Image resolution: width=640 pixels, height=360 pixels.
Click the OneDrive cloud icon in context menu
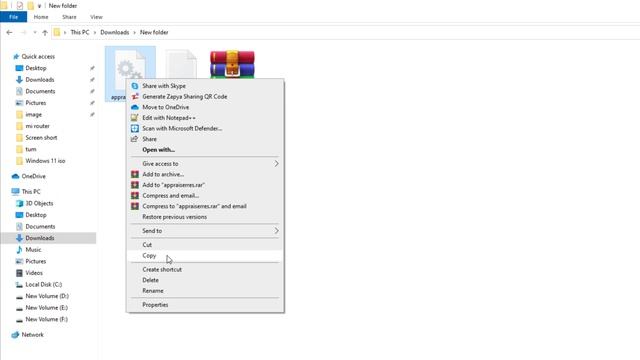(135, 107)
